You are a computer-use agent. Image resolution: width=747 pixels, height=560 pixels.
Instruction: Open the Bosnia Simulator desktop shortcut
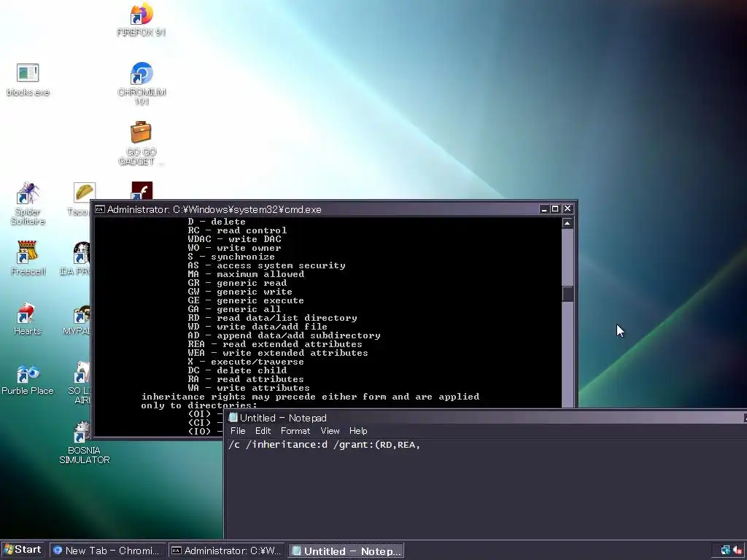[x=84, y=443]
